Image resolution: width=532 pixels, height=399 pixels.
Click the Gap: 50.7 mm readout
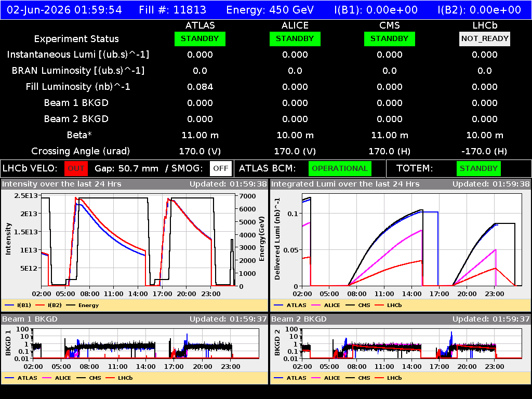[126, 169]
